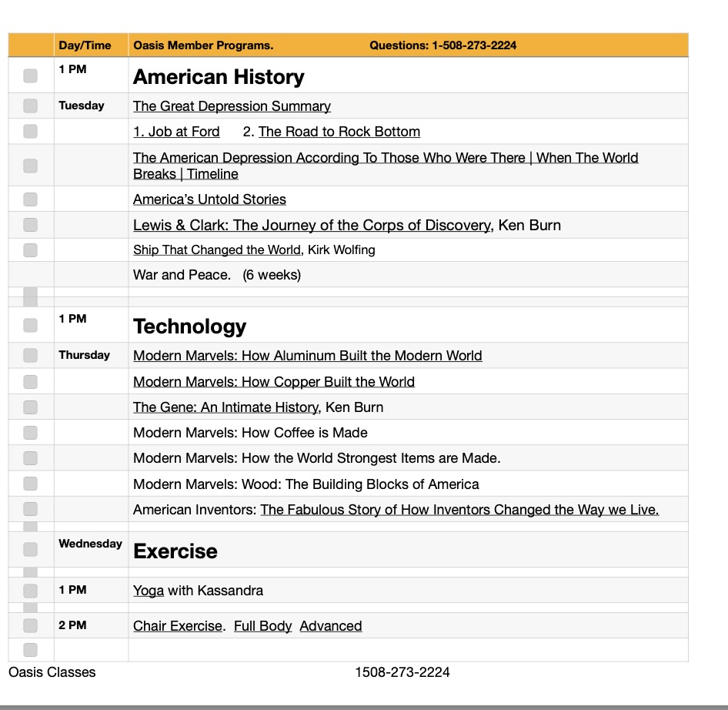Click Ship That Changed the World link
728x710 pixels.
click(x=216, y=250)
